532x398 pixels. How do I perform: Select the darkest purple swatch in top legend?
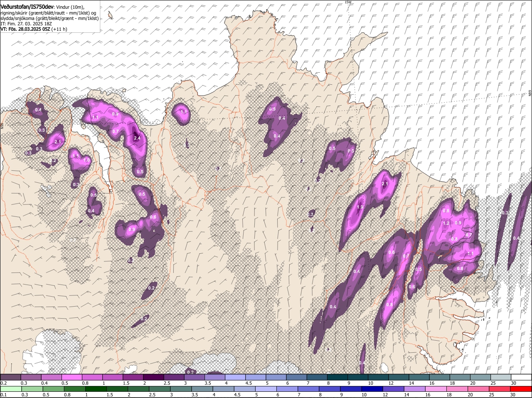point(154,377)
